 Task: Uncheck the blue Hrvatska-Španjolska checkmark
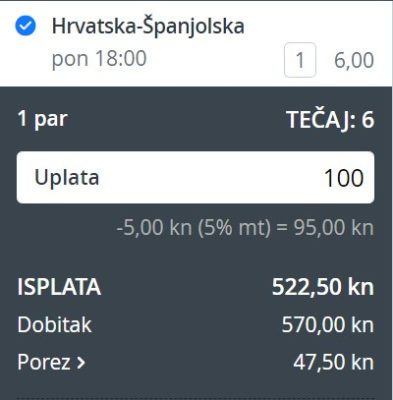point(26,26)
